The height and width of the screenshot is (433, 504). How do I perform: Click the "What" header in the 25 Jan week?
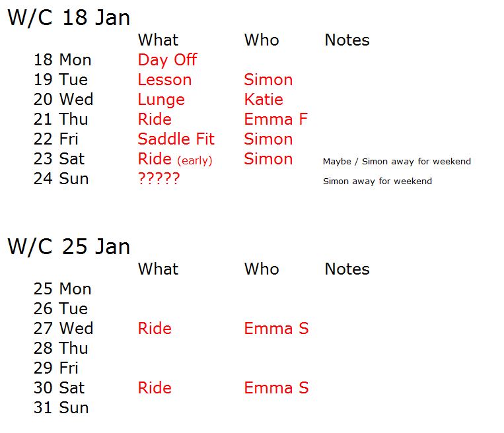[x=158, y=269]
